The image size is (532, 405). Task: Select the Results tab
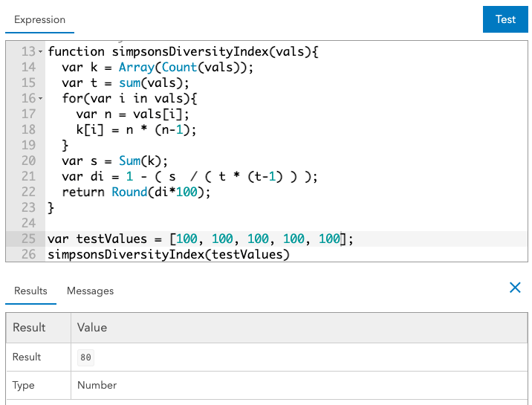[30, 291]
